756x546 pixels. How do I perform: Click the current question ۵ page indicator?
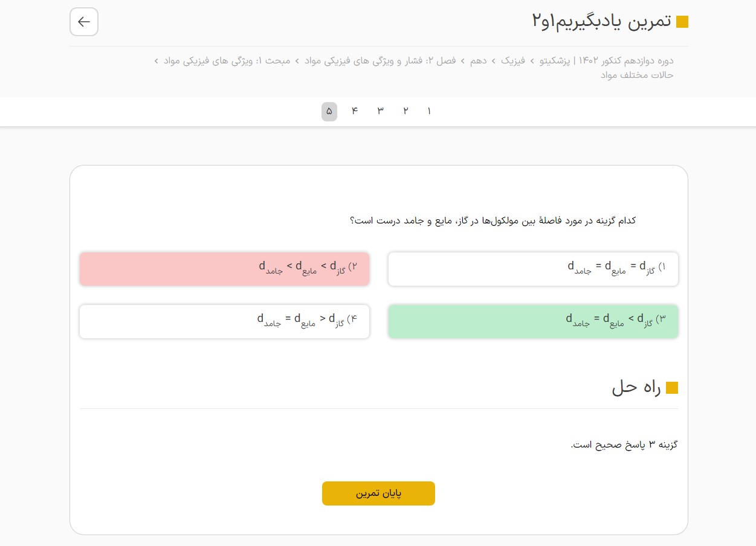click(329, 111)
